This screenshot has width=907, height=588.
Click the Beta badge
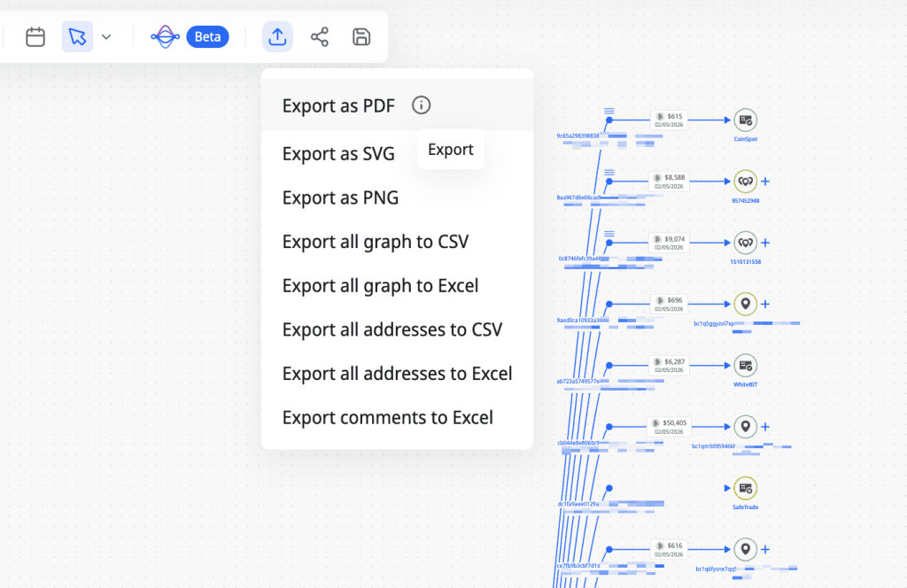coord(207,37)
